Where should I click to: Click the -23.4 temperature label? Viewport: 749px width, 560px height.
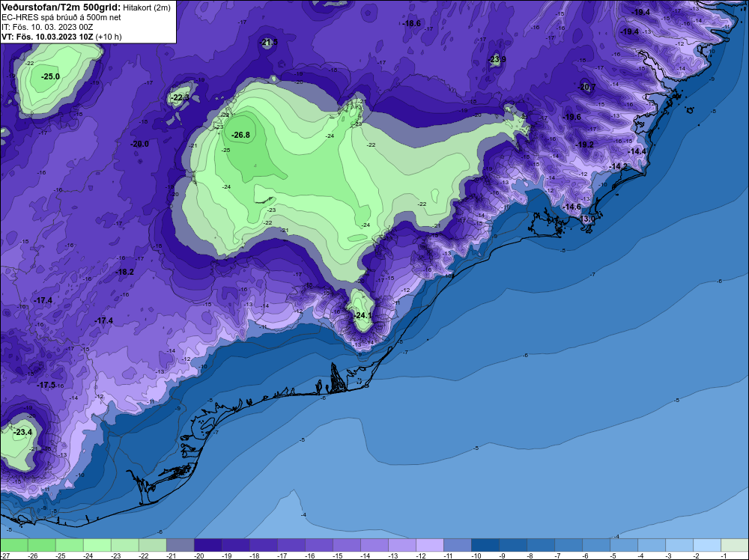click(x=22, y=433)
